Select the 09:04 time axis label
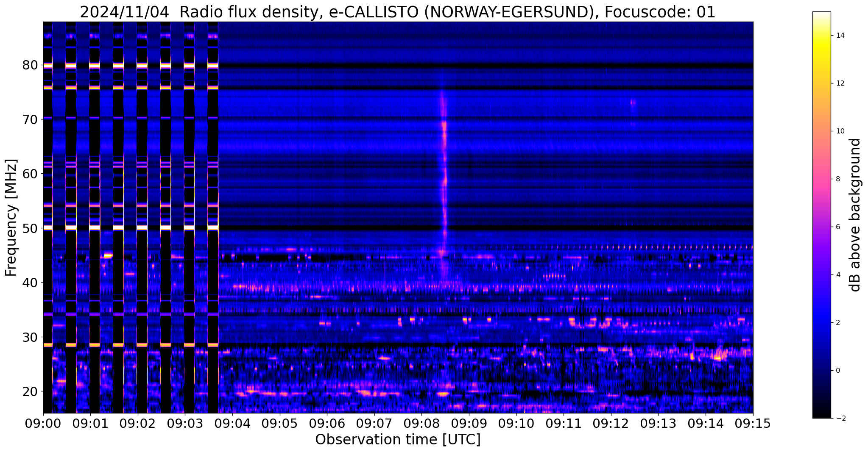This screenshot has height=452, width=868. (x=232, y=423)
